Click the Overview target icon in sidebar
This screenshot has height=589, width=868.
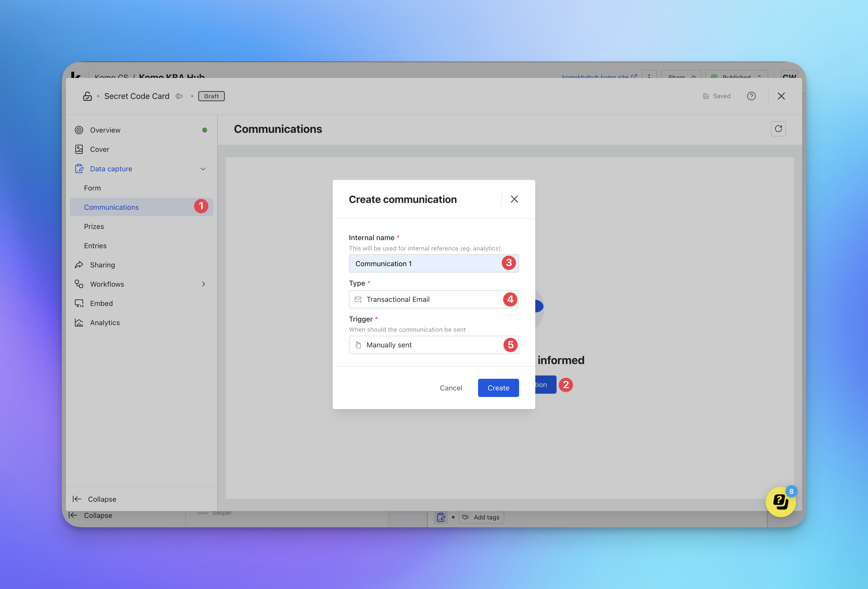pos(79,130)
